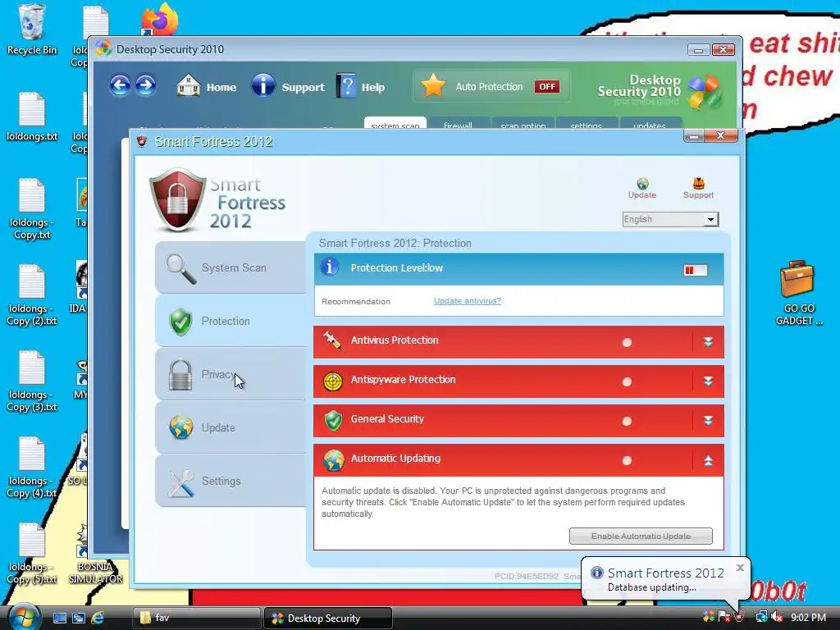Follow the Update antivirus? link

coord(467,300)
